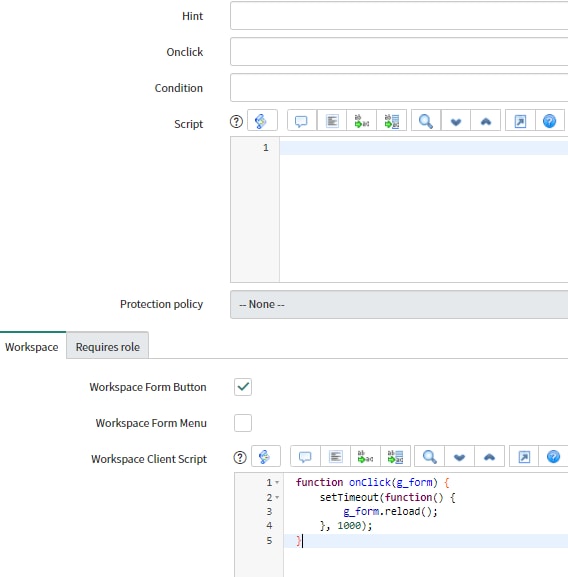
Task: Open search in the Script editor toolbar
Action: [426, 121]
